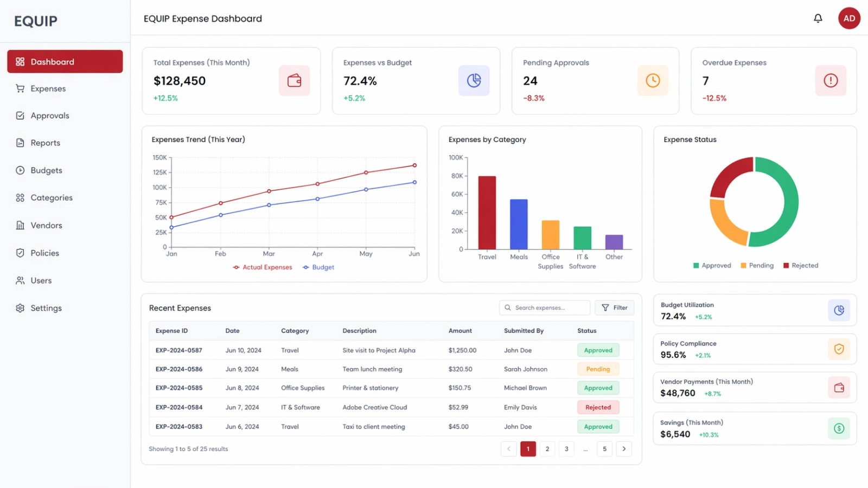Go to next page using right chevron
Screen dimensions: 868x488
tap(624, 449)
